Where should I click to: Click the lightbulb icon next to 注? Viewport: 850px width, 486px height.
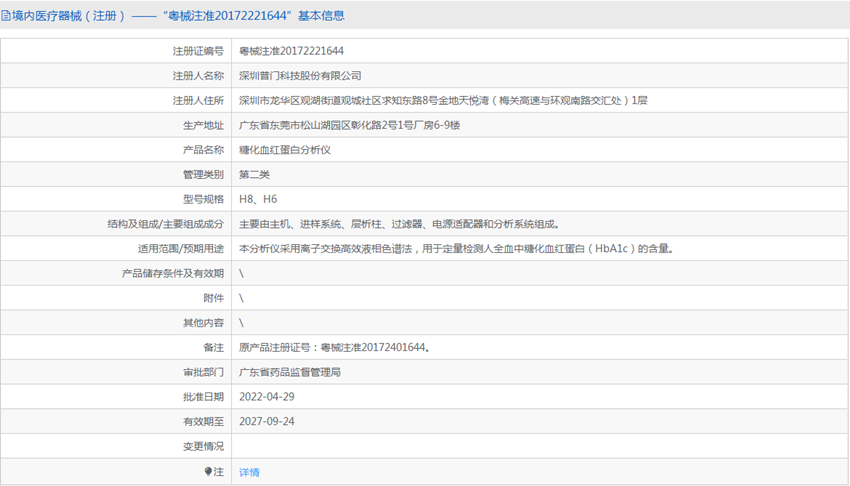(x=208, y=471)
